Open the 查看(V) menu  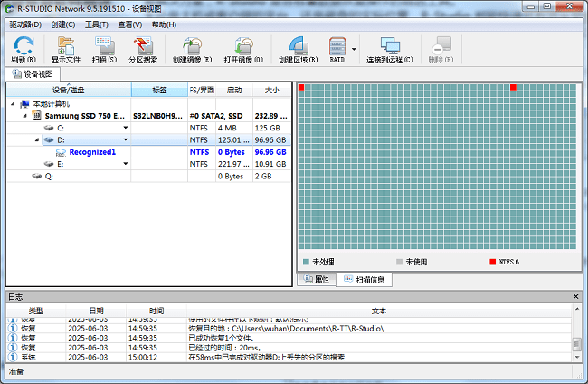pos(130,24)
